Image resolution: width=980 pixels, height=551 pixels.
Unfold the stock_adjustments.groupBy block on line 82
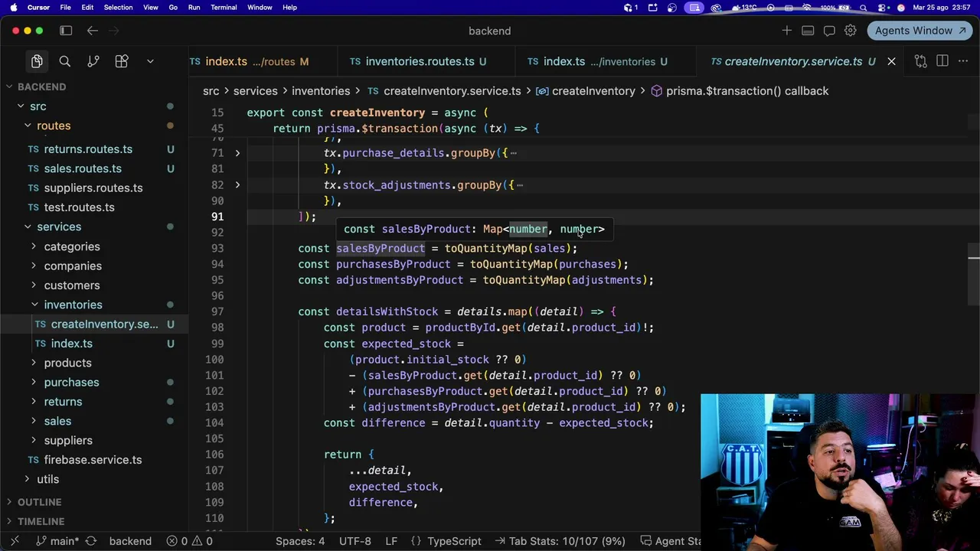point(237,185)
